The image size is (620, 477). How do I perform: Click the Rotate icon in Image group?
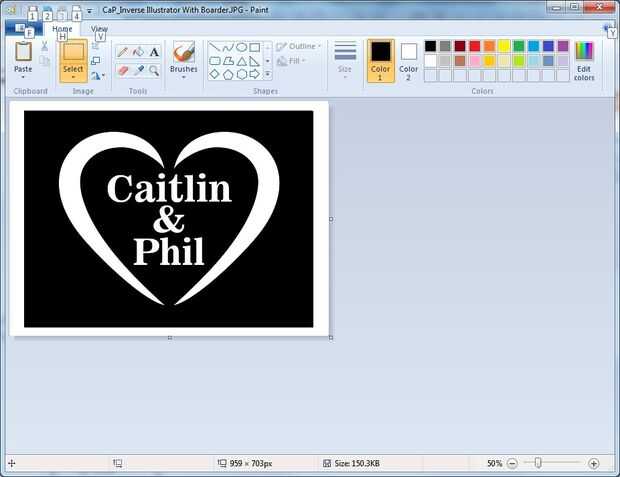click(95, 75)
